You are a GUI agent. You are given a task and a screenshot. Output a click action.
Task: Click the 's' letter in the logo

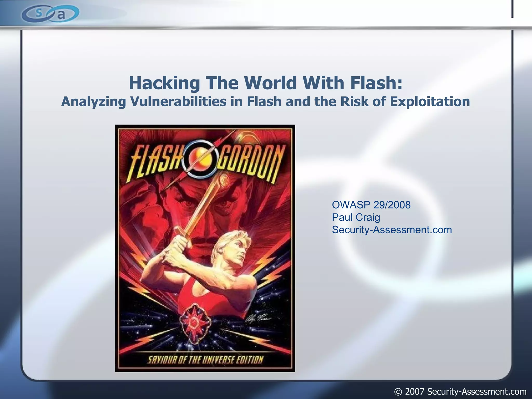click(38, 12)
